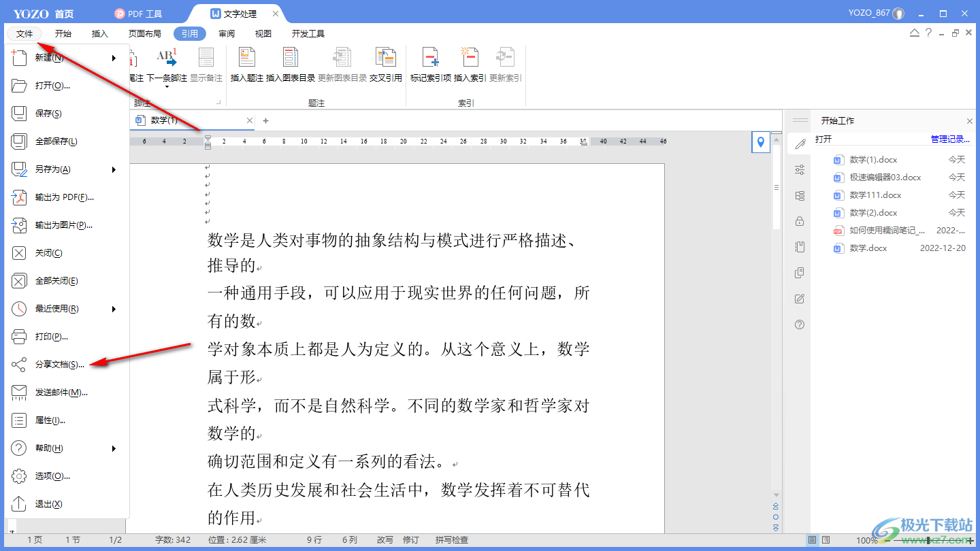This screenshot has height=551, width=980.
Task: Expand the 最近使用(R) submenu arrow
Action: pos(114,309)
